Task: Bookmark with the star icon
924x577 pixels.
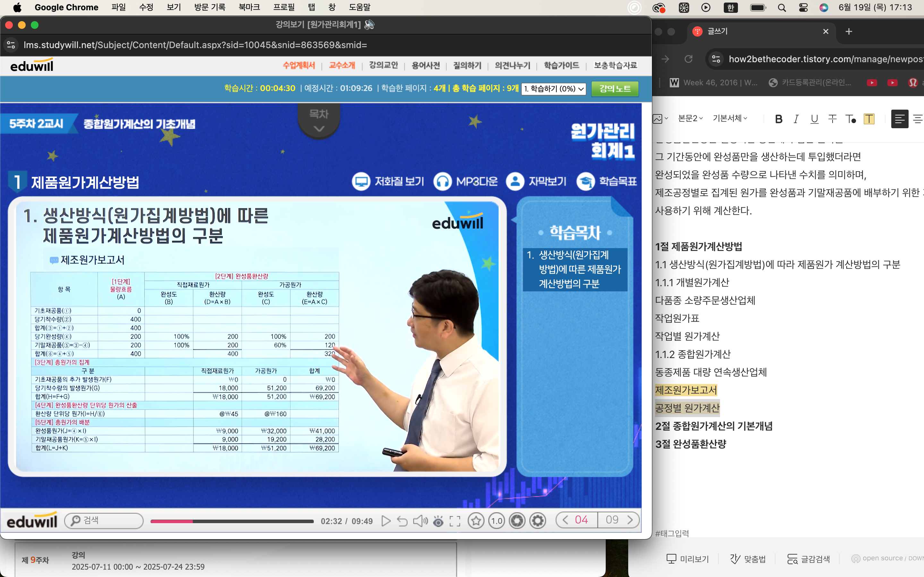Action: tap(476, 521)
